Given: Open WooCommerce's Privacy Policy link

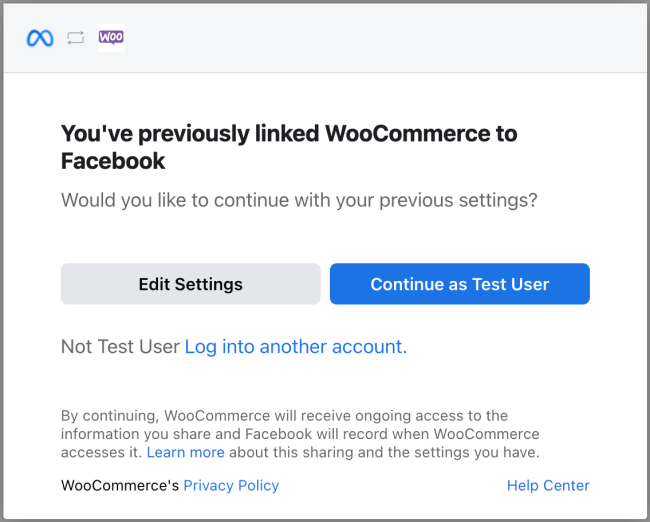Looking at the screenshot, I should coord(231,485).
